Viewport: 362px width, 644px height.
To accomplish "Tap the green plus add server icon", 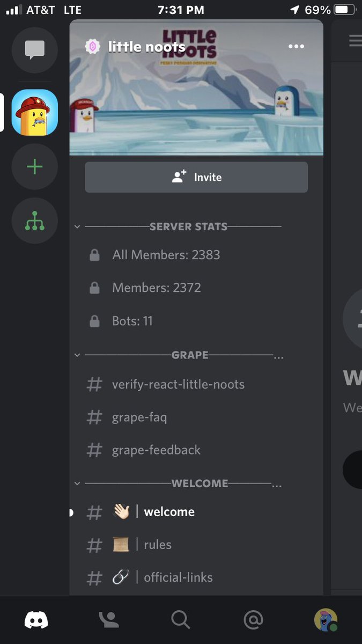I will [x=35, y=167].
